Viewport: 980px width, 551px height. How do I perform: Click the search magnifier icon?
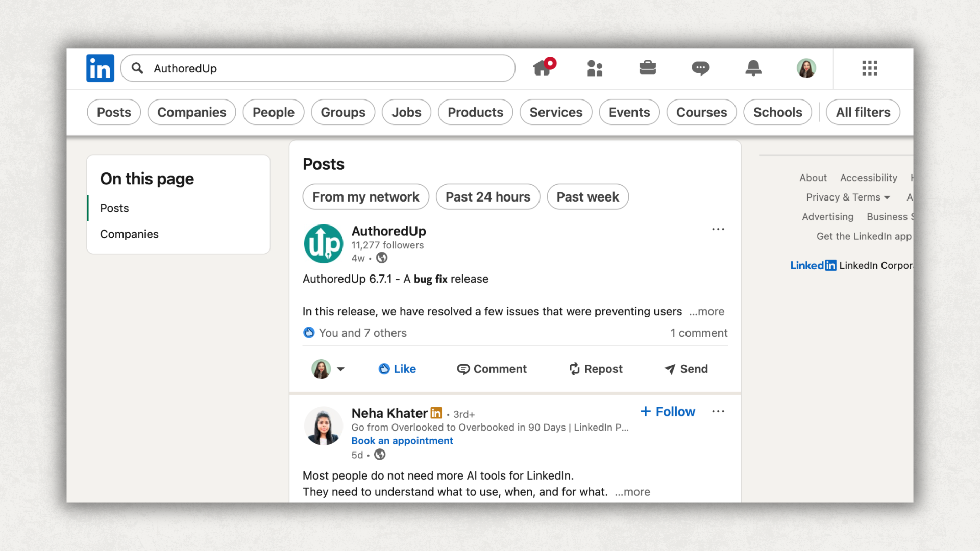click(137, 68)
